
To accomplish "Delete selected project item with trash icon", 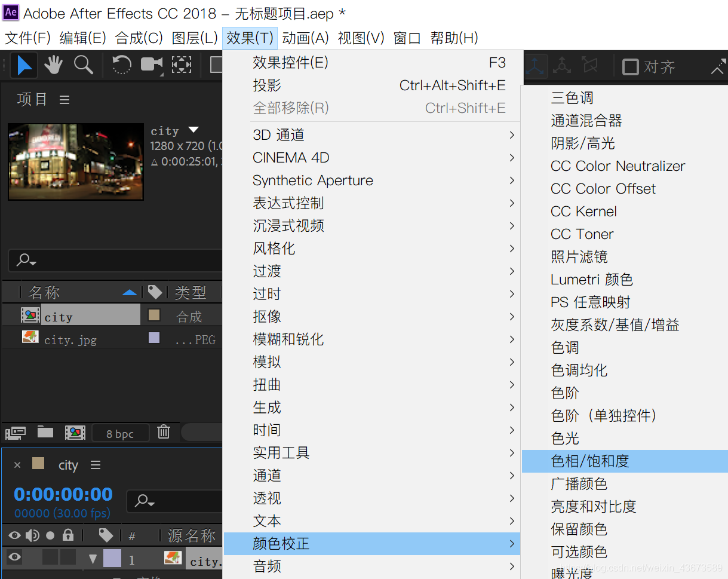I will click(x=164, y=431).
